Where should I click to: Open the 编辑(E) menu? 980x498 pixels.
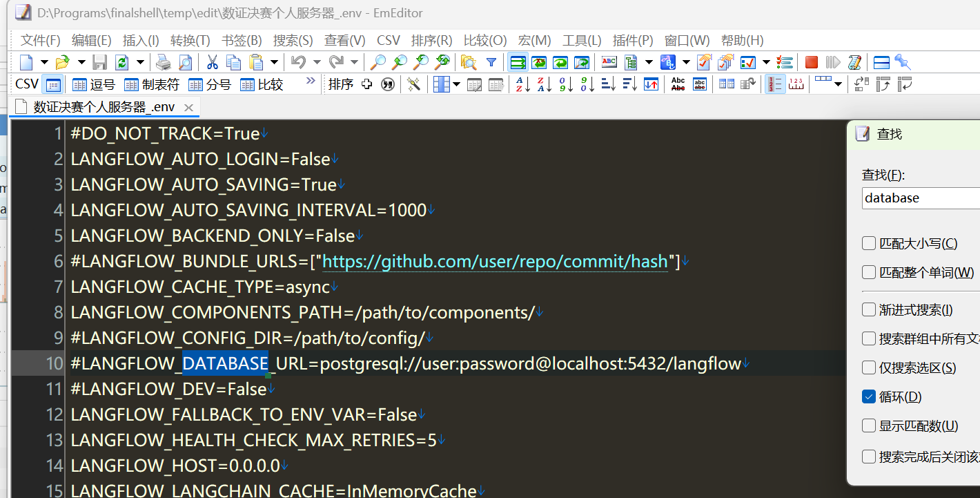pyautogui.click(x=92, y=40)
